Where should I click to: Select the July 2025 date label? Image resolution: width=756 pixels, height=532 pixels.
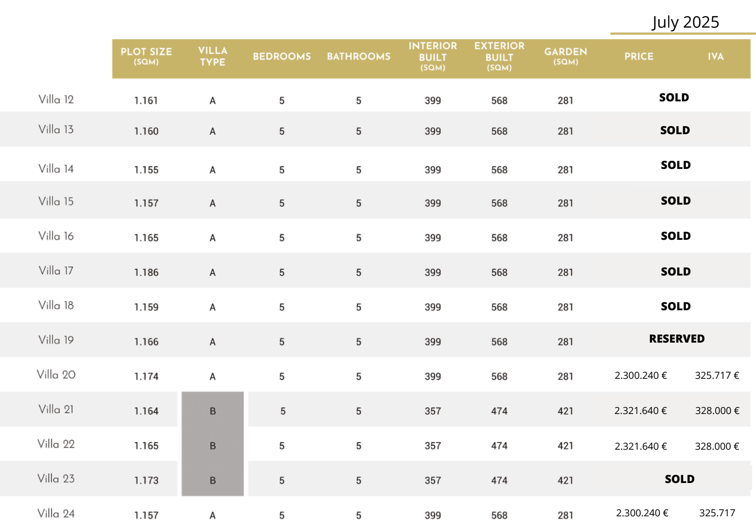686,22
